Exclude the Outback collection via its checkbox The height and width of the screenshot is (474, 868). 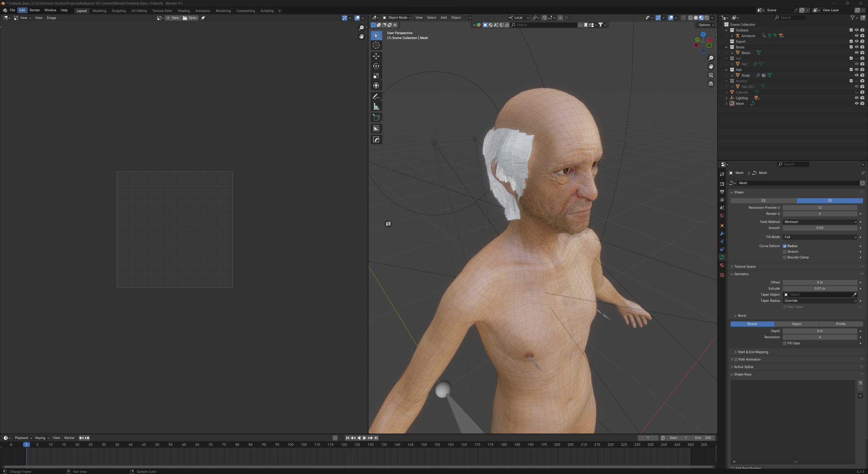coord(851,30)
